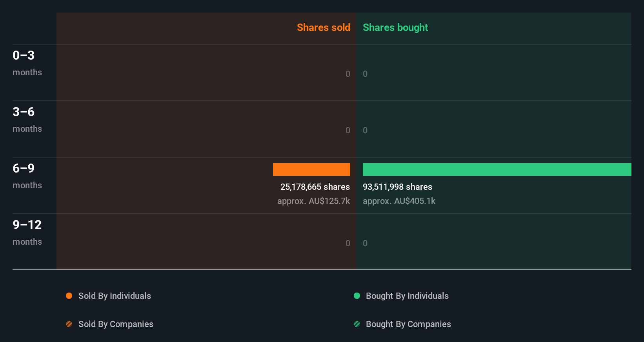Click the striped Sold By Companies legend icon

pos(69,324)
